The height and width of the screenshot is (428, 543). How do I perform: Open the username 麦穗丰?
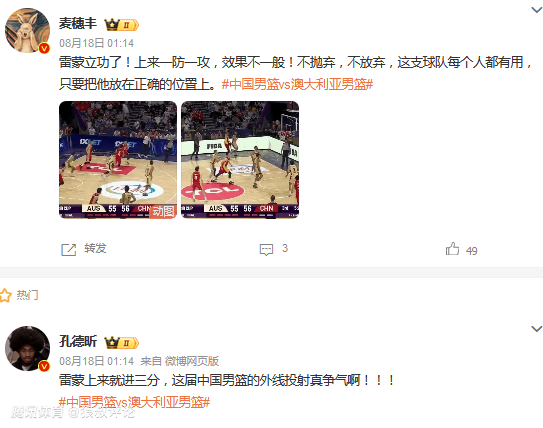coord(78,24)
